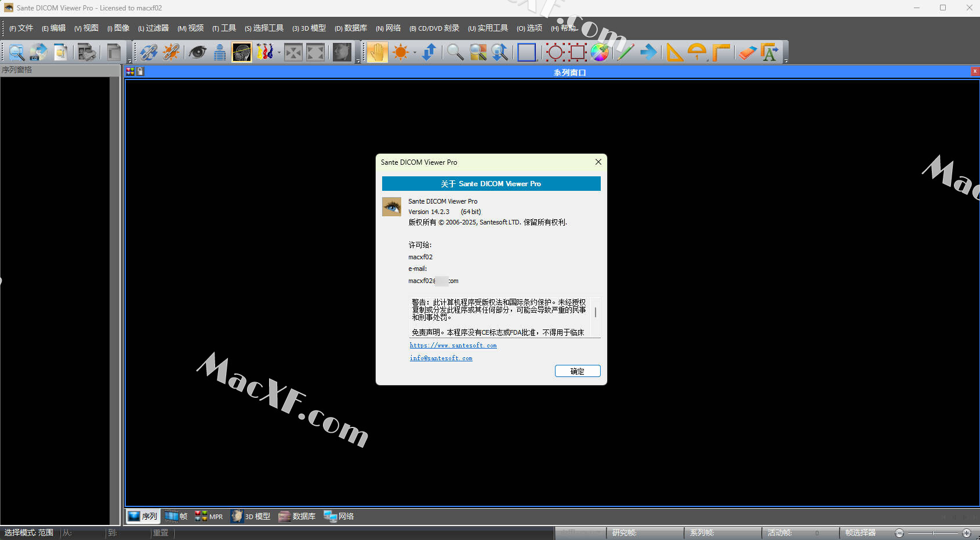Viewport: 980px width, 540px height.
Task: Open the CD import icon
Action: click(38, 52)
